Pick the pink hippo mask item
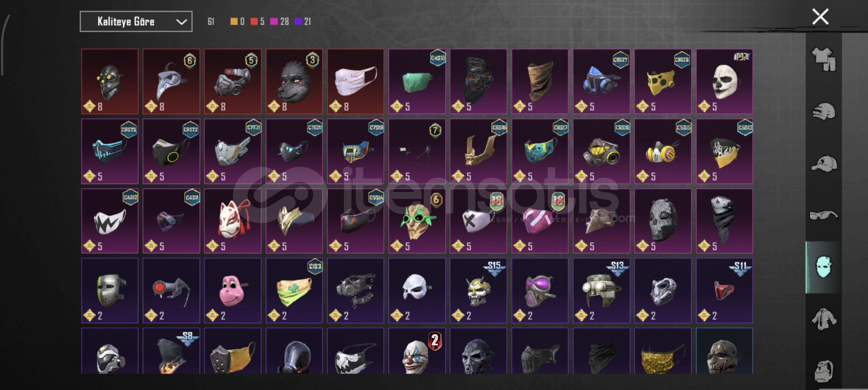Screen dimensions: 868x390 pyautogui.click(x=233, y=291)
